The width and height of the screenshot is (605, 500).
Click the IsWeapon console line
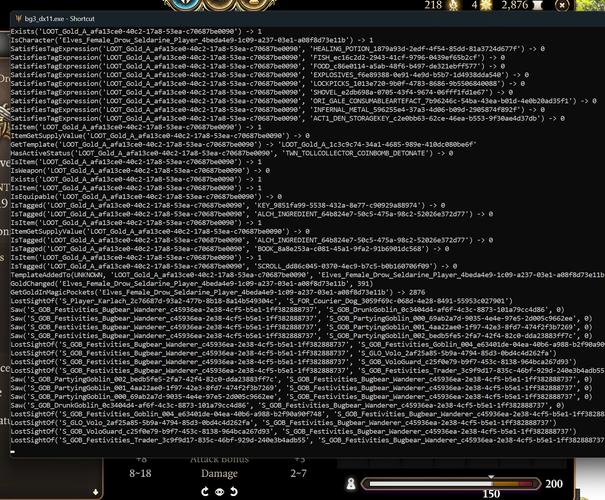[140, 171]
